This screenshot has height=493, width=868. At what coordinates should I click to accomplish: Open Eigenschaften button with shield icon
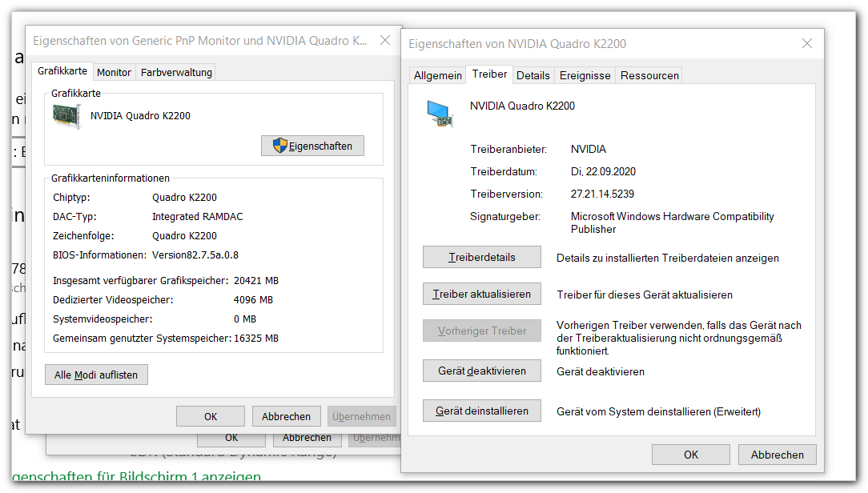click(313, 146)
